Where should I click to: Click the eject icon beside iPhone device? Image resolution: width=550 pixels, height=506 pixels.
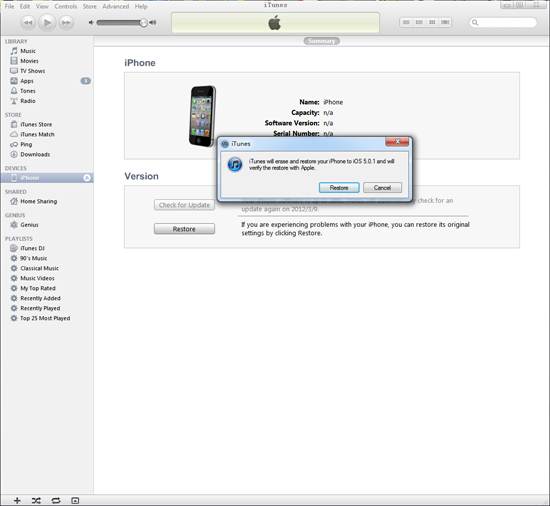(87, 178)
